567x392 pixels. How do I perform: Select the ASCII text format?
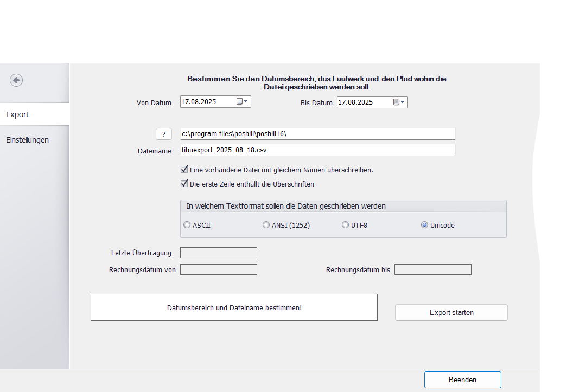point(187,225)
